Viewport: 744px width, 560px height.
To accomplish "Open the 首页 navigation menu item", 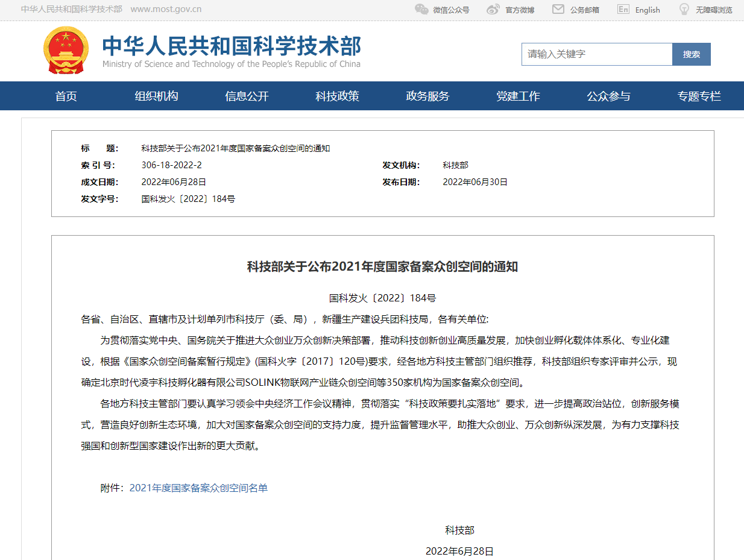I will [x=66, y=96].
